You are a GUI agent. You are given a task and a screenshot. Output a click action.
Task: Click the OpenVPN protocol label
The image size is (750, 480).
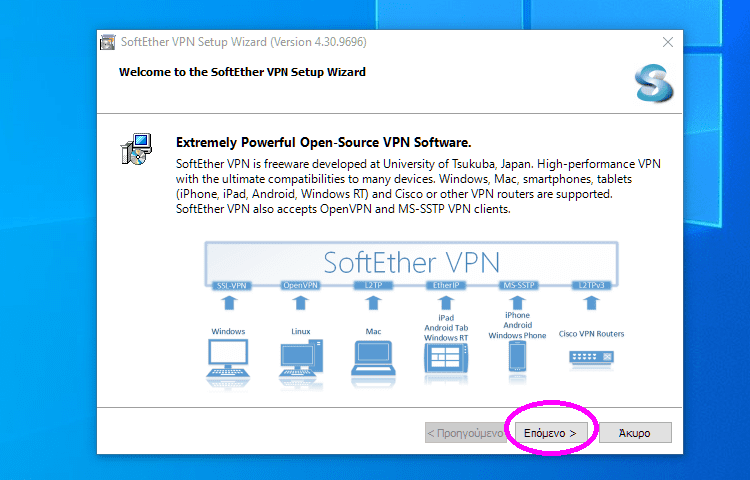(300, 285)
